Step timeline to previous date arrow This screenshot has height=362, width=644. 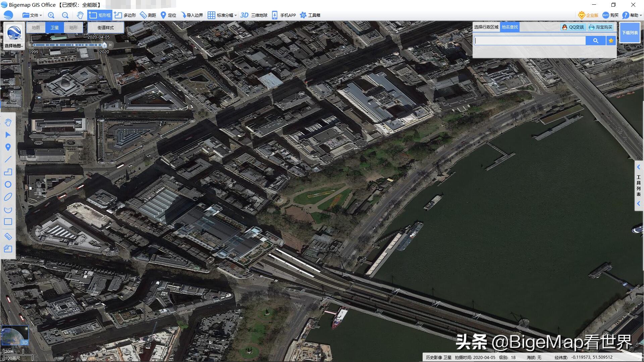coord(30,45)
